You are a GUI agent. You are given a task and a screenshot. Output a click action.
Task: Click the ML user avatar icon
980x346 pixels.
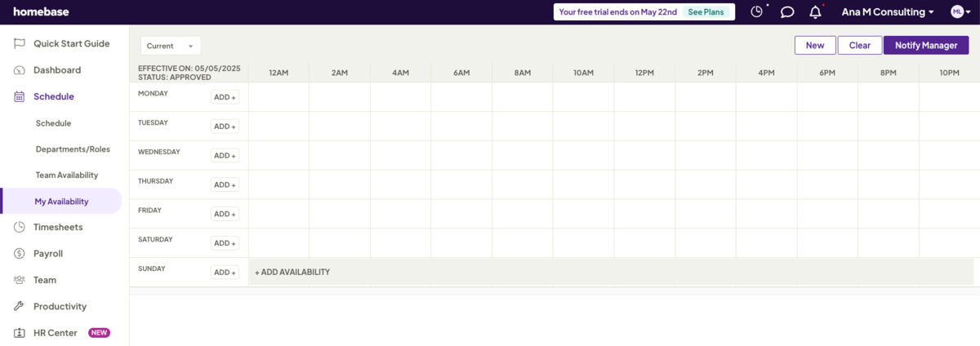click(957, 11)
